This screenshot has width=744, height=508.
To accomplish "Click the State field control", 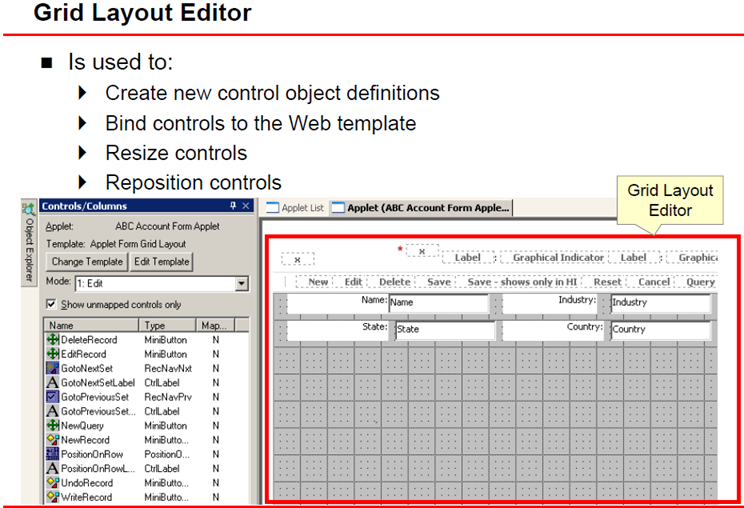I will click(x=445, y=330).
